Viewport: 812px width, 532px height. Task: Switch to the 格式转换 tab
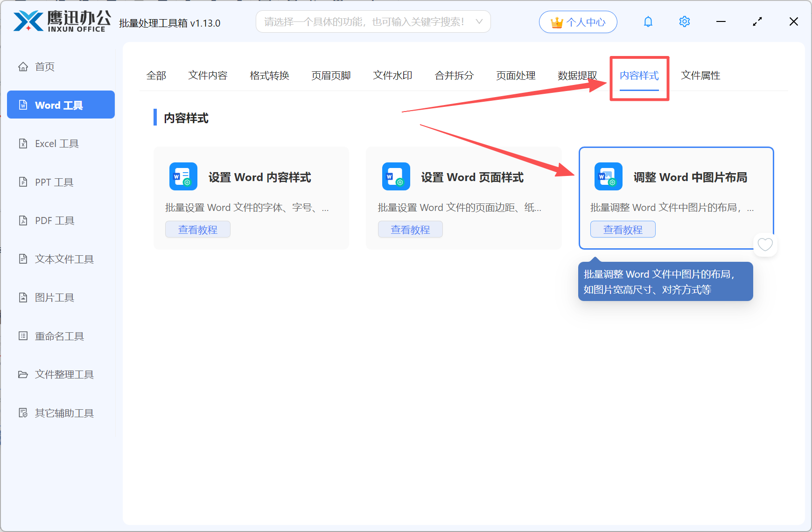click(x=269, y=76)
